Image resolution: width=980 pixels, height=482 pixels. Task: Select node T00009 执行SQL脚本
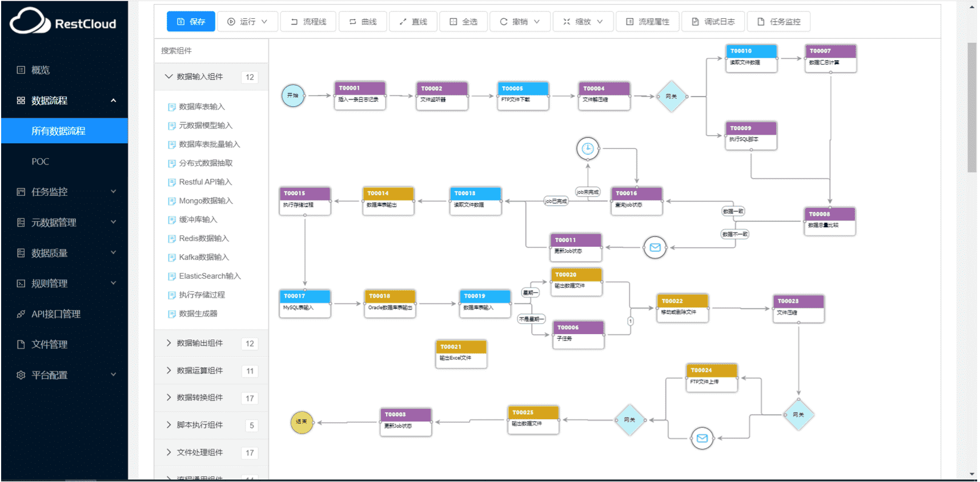751,135
